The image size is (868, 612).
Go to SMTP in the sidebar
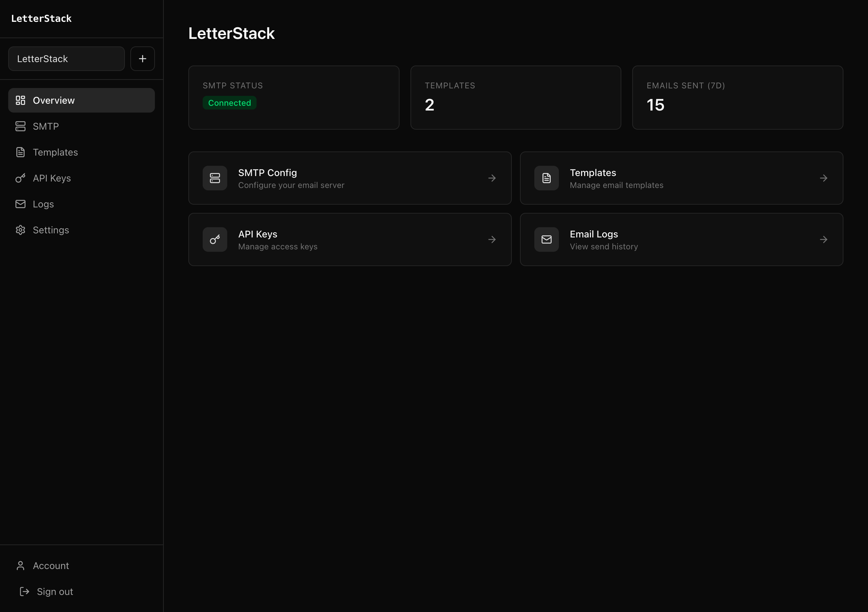[81, 126]
